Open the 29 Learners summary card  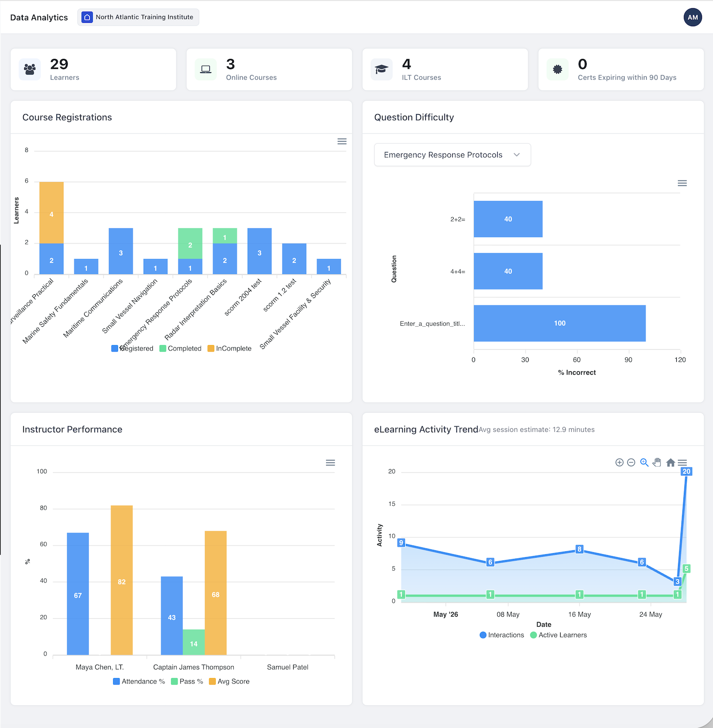pyautogui.click(x=93, y=69)
